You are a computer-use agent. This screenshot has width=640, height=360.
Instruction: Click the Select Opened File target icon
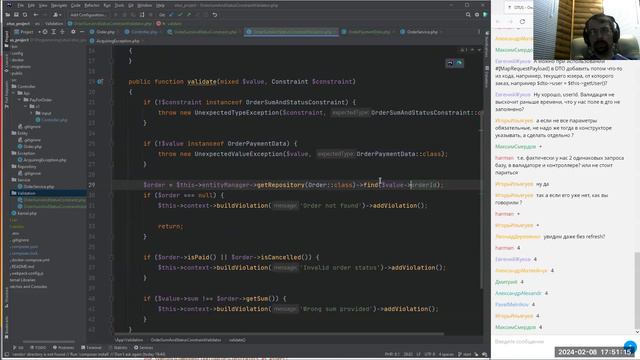coord(45,32)
